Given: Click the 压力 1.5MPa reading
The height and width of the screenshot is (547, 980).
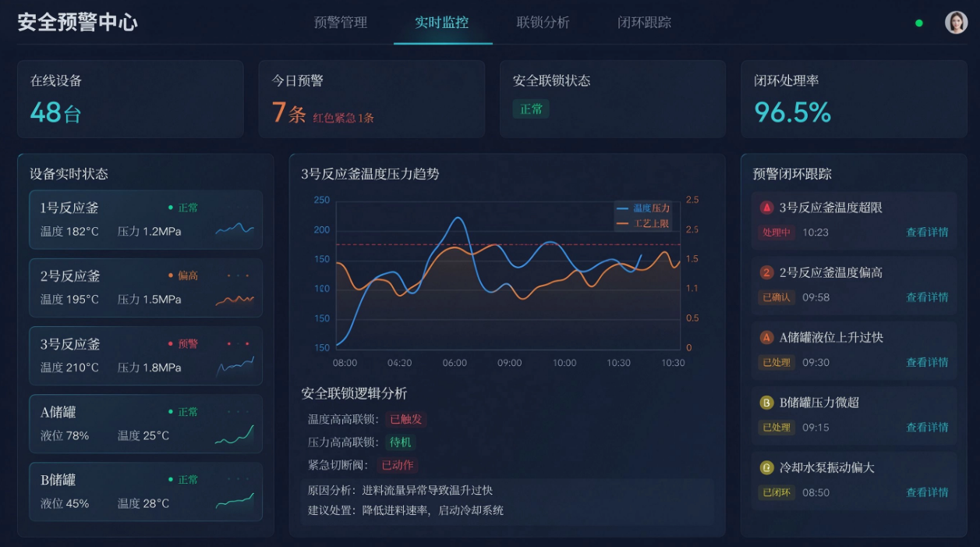Looking at the screenshot, I should click(x=150, y=300).
